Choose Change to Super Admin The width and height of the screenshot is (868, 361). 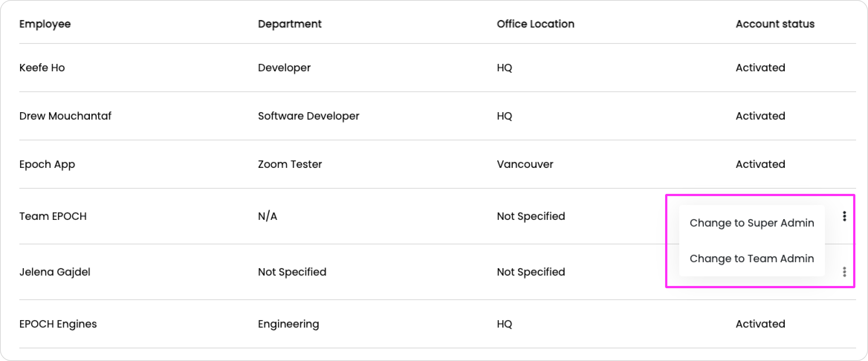[752, 223]
